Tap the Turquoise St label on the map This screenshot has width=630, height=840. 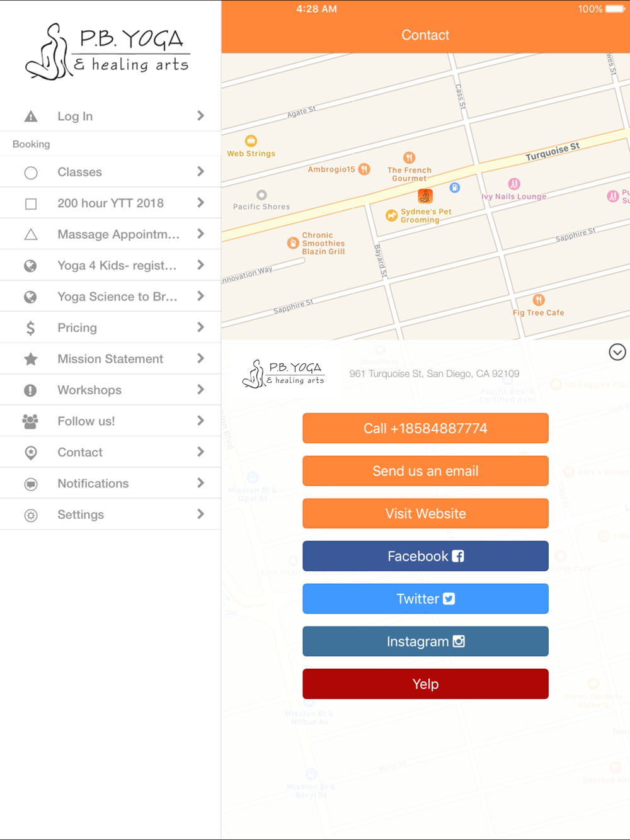click(x=553, y=152)
